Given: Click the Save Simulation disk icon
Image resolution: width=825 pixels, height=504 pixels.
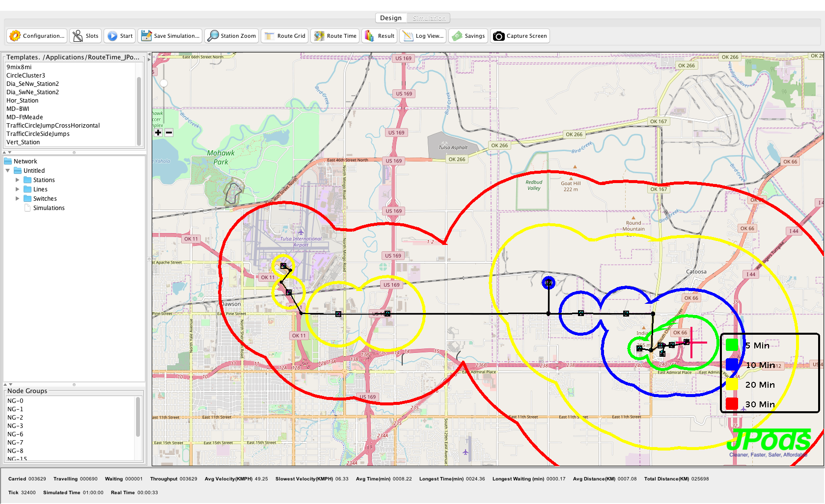Looking at the screenshot, I should [146, 36].
